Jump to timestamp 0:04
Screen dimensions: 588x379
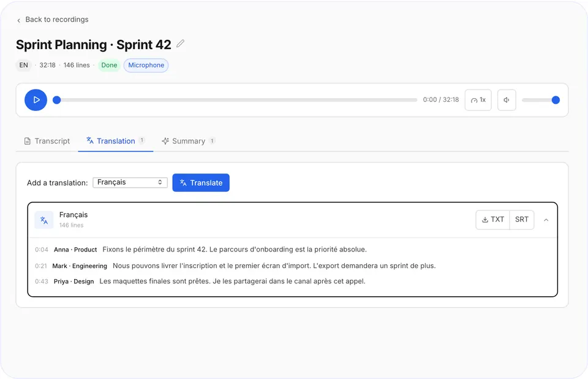pos(41,250)
